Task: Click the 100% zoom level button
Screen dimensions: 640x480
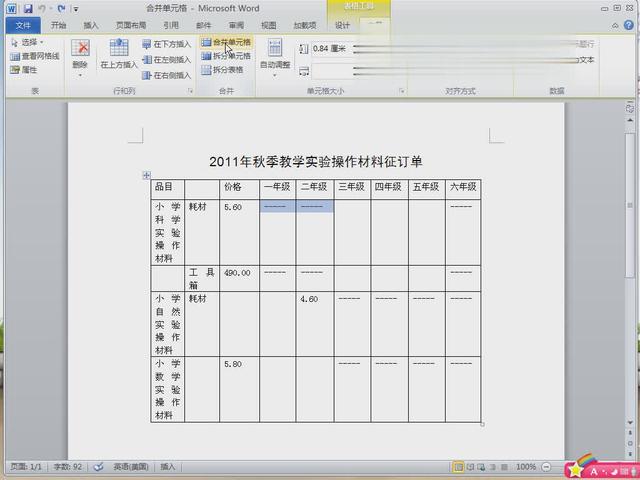Action: pyautogui.click(x=526, y=467)
